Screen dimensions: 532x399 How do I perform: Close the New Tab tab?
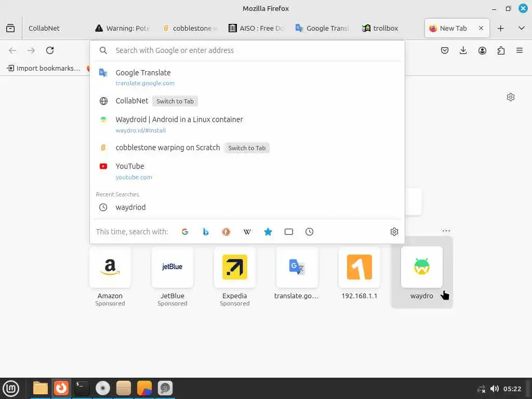click(481, 28)
